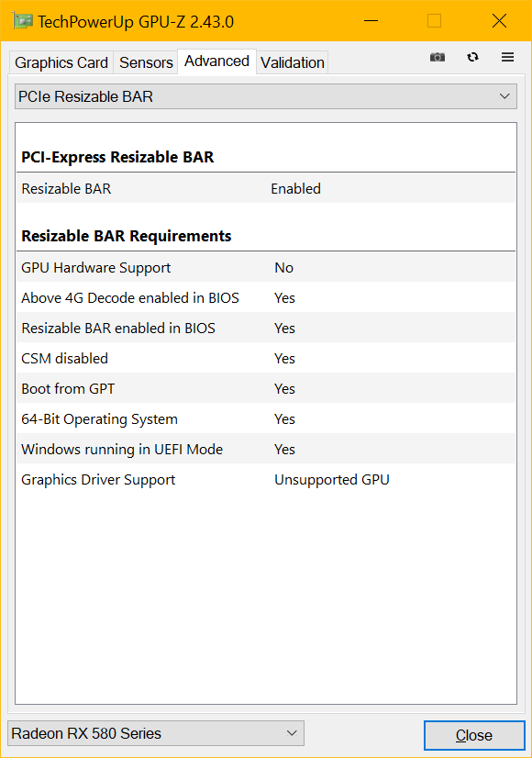Open the Radeon RX 580 Series selector
532x758 pixels.
point(156,733)
